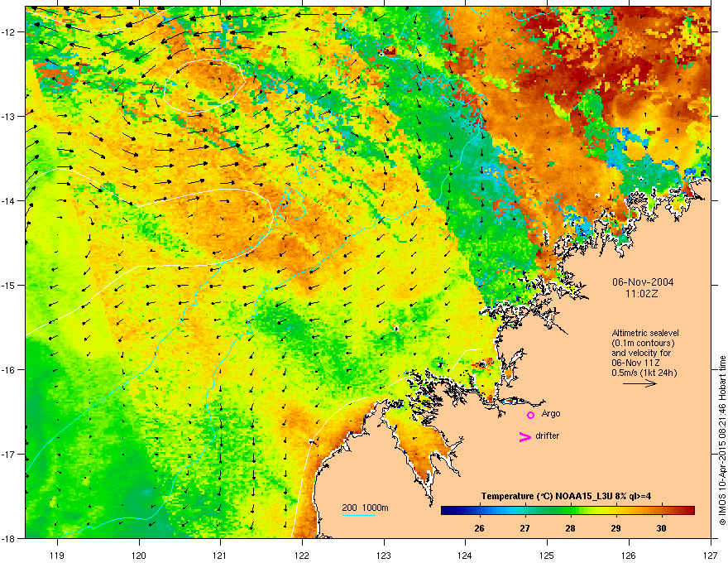Click the colorbar value 27

click(524, 528)
